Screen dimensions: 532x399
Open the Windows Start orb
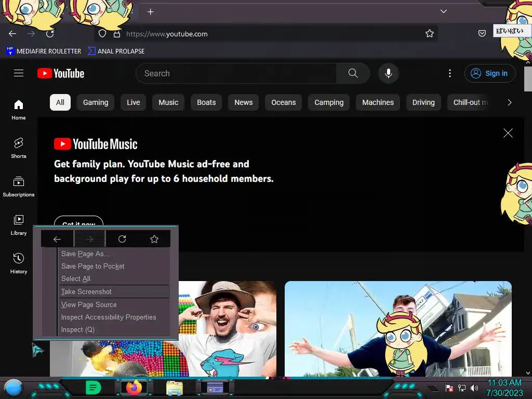coord(14,388)
